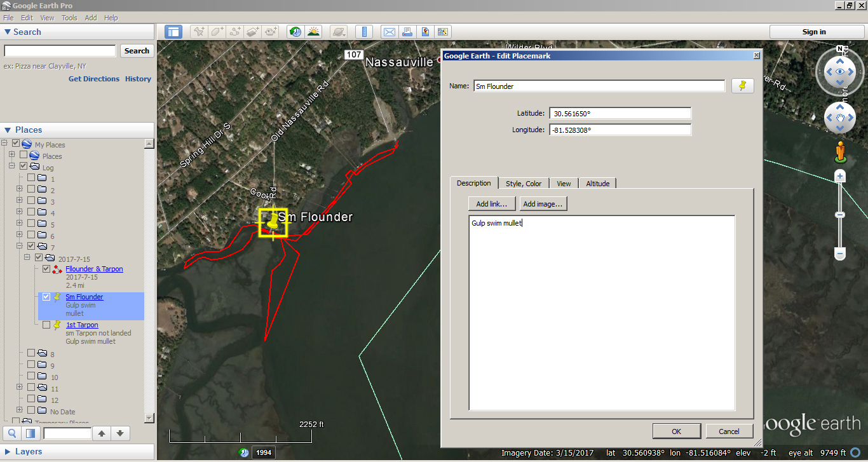Click the Get Directions link
This screenshot has width=868, height=462.
point(94,79)
